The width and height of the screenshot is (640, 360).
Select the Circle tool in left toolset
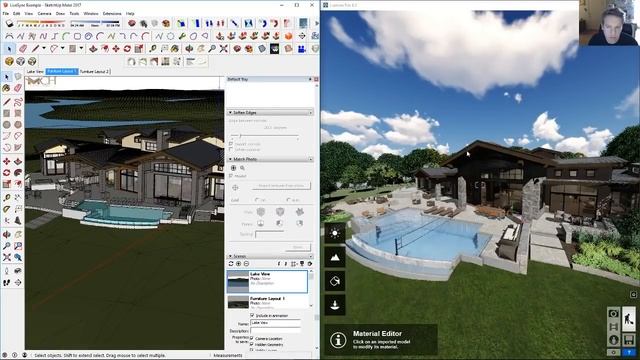click(x=7, y=124)
